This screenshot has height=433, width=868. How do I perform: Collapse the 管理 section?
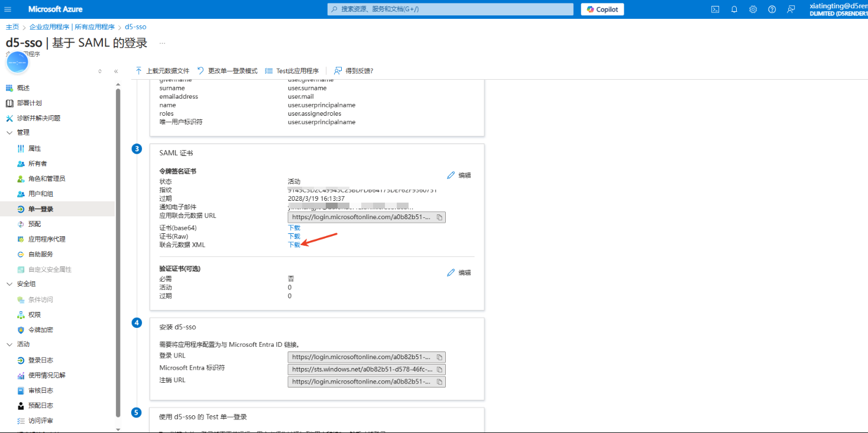click(x=9, y=133)
